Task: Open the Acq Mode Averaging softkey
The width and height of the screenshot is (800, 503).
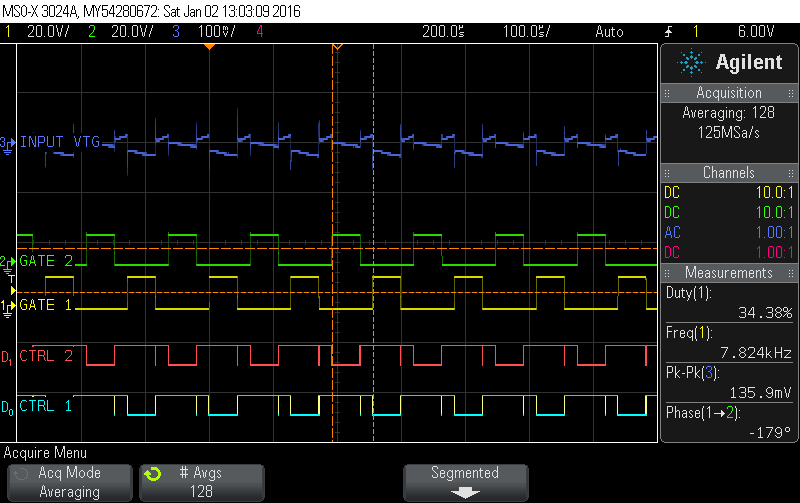Action: [x=68, y=482]
